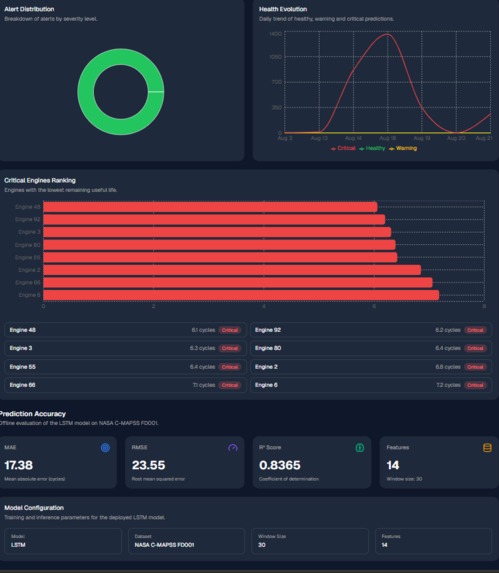Click the Engine 48 bar in ranking chart
This screenshot has width=499, height=573.
[x=210, y=207]
